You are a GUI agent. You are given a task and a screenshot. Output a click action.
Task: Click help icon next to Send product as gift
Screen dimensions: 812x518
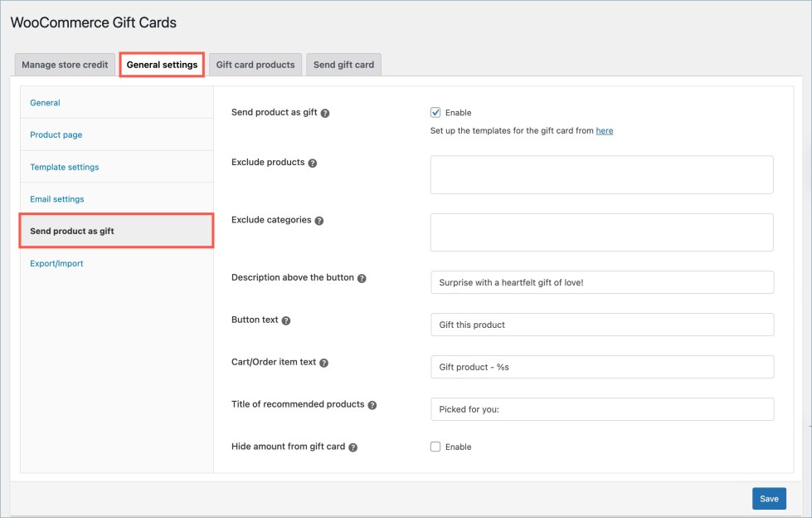tap(324, 113)
